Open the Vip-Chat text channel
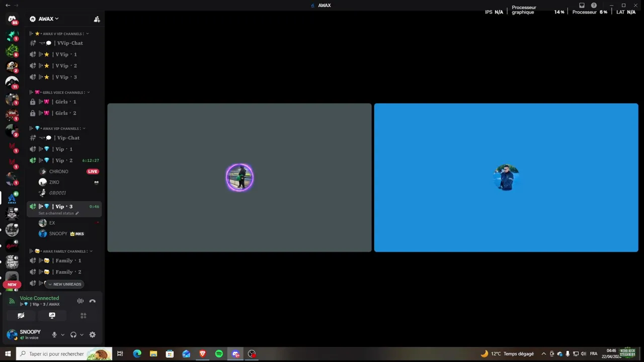The image size is (644, 362). (64, 138)
